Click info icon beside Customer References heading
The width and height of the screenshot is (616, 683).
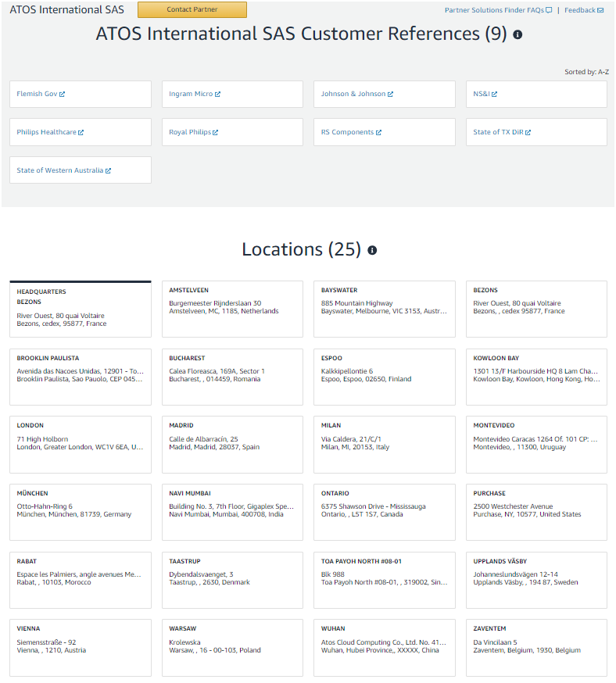518,34
